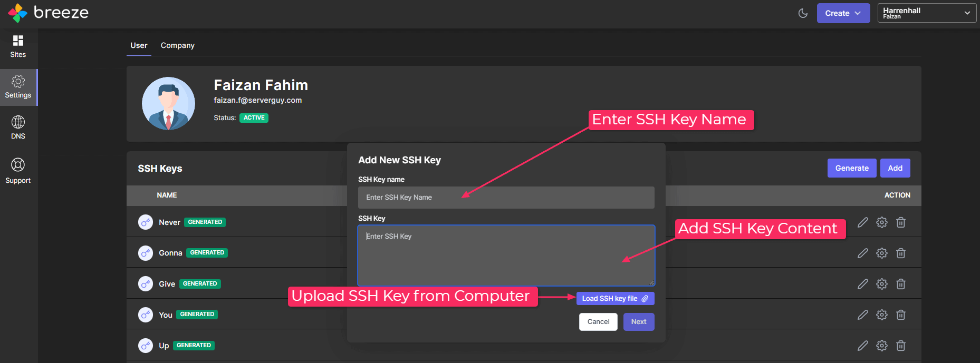980x363 pixels.
Task: Click the GENERATED badge next to You
Action: [x=197, y=315]
